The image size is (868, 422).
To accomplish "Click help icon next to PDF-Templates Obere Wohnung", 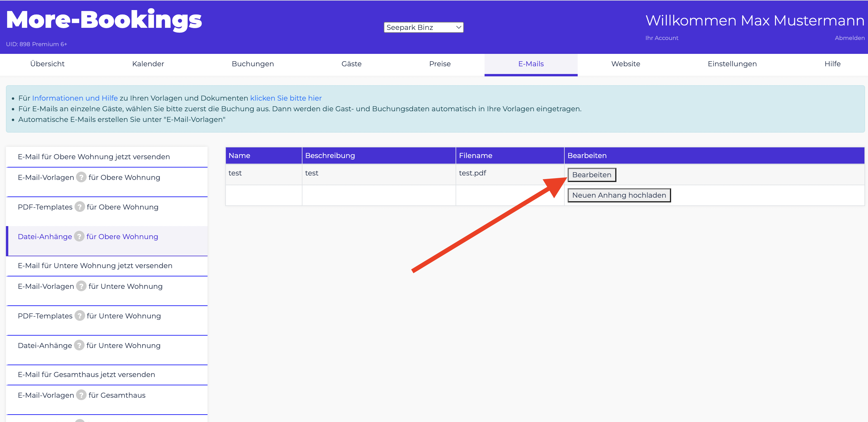I will pos(80,207).
